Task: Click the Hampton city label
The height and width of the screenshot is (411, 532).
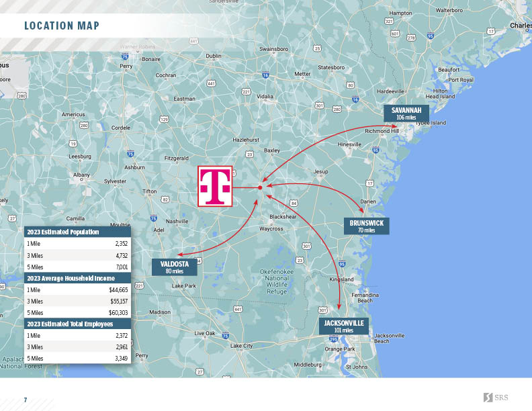Action: [x=400, y=13]
